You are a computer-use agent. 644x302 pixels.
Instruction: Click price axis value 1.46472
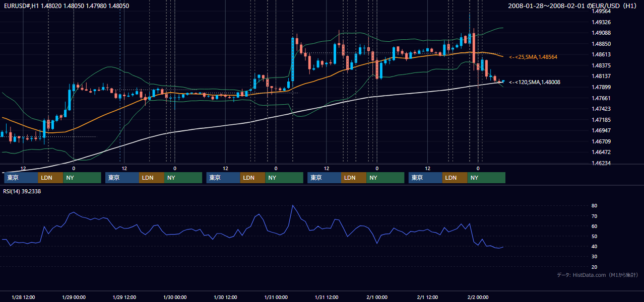tap(601, 152)
